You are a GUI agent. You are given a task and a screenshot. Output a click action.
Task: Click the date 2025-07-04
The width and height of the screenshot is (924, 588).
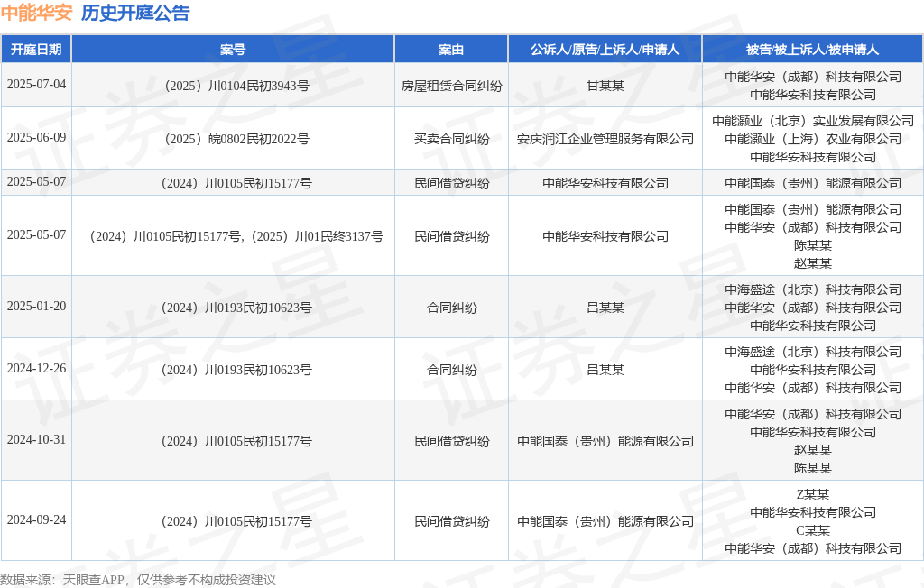pyautogui.click(x=36, y=84)
